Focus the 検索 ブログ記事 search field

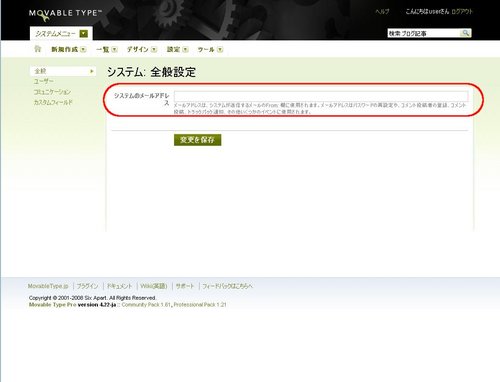(x=424, y=33)
